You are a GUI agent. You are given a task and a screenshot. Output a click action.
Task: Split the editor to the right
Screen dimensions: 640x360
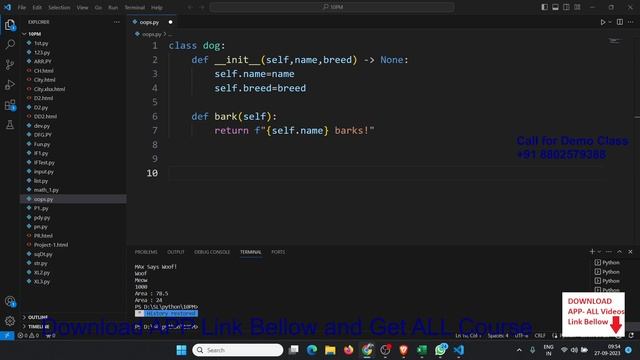tap(620, 22)
